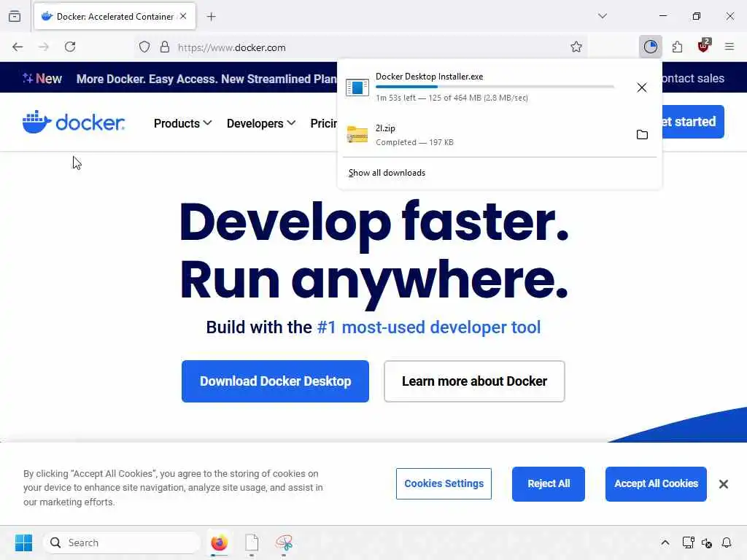Click Show all downloads
Image resolution: width=747 pixels, height=560 pixels.
pos(387,173)
